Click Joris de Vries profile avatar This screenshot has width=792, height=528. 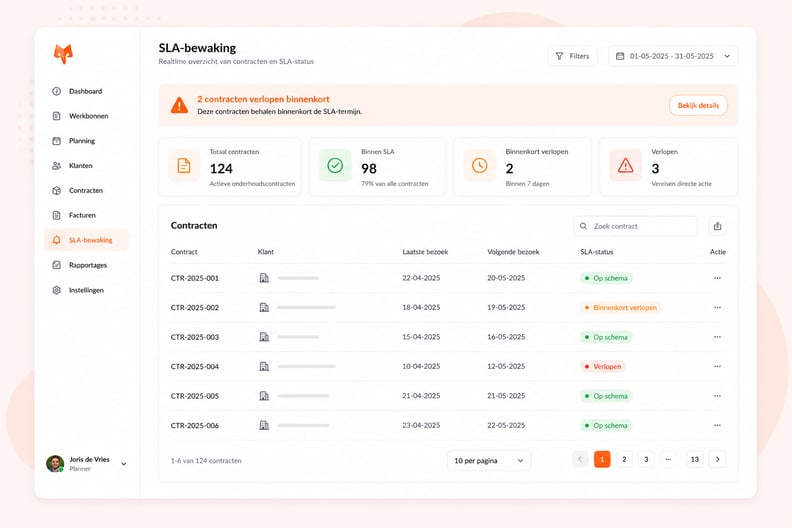click(55, 463)
